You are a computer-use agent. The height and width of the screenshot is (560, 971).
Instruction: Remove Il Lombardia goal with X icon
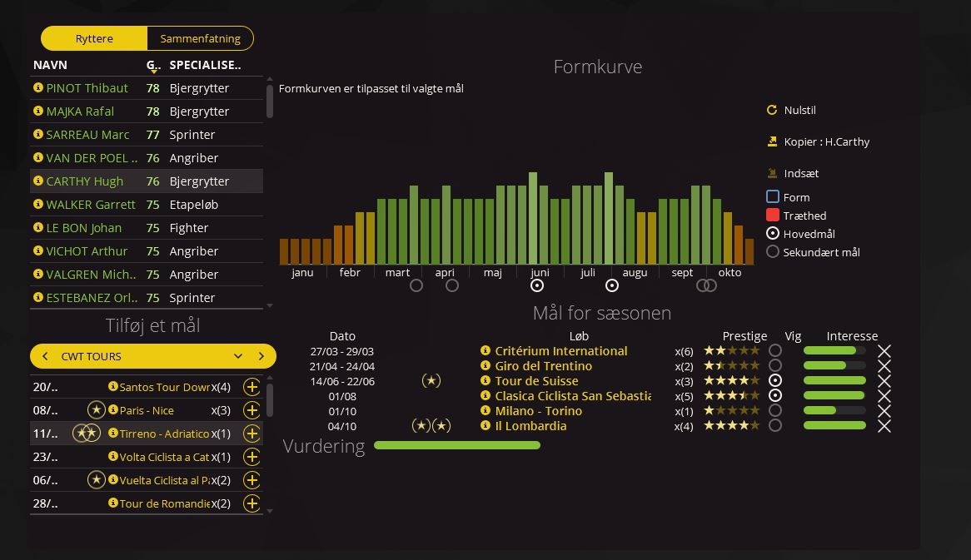point(884,426)
